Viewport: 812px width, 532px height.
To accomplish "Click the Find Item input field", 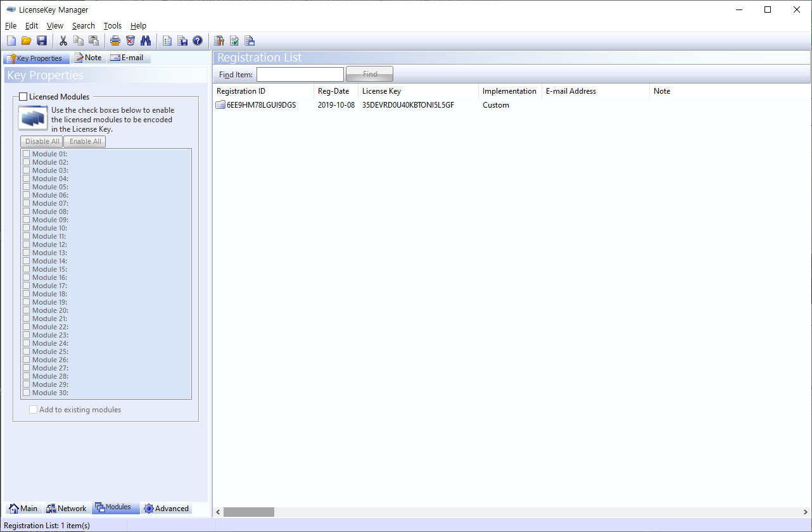I will click(x=300, y=74).
